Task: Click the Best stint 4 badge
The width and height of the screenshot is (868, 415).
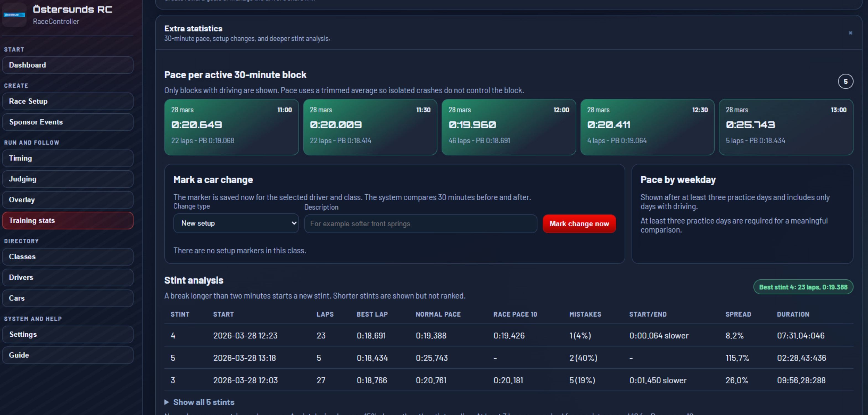Action: pyautogui.click(x=803, y=287)
